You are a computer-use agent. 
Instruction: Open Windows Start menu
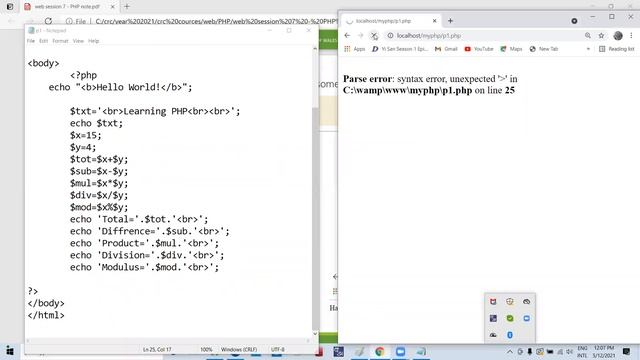[10, 351]
